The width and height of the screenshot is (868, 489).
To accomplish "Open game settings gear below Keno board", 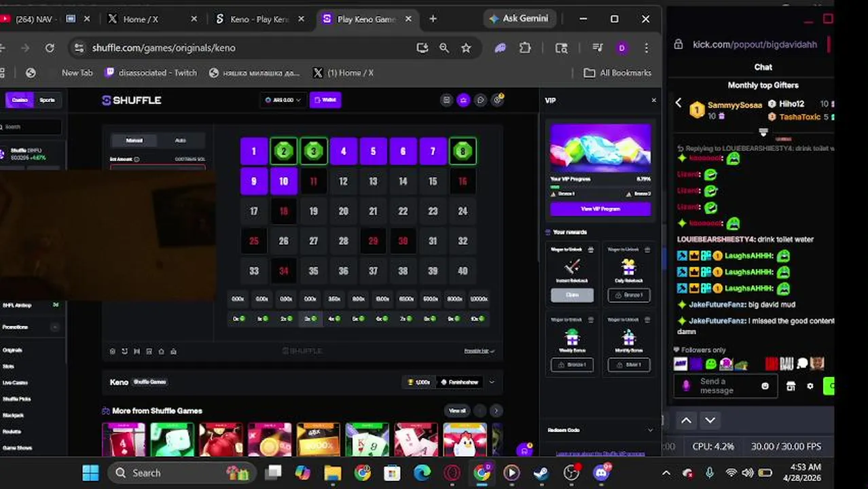I will [x=113, y=351].
